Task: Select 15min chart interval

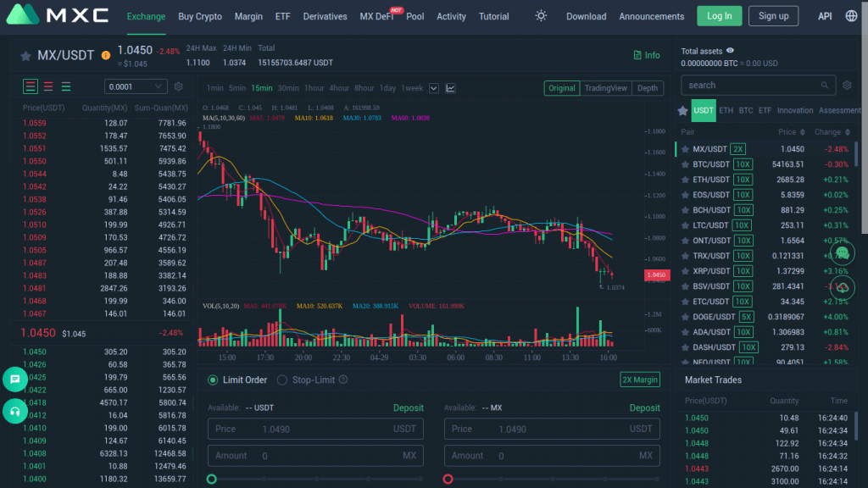Action: (262, 88)
